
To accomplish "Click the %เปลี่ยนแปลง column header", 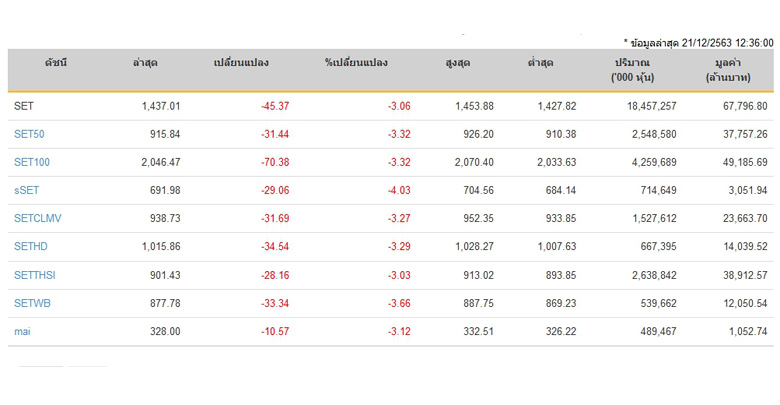I will (356, 63).
